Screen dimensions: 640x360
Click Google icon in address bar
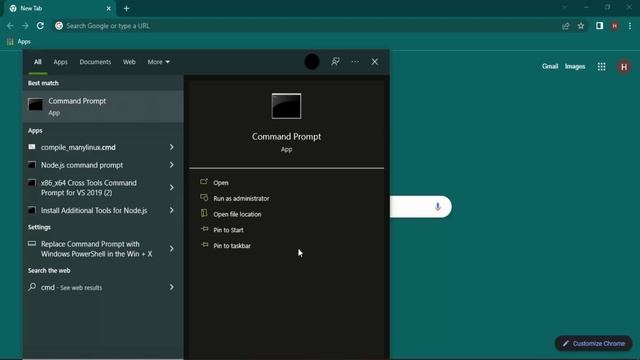click(59, 26)
